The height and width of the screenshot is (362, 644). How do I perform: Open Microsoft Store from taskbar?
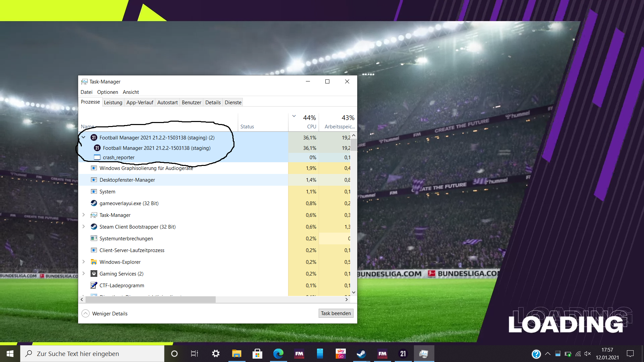point(257,354)
